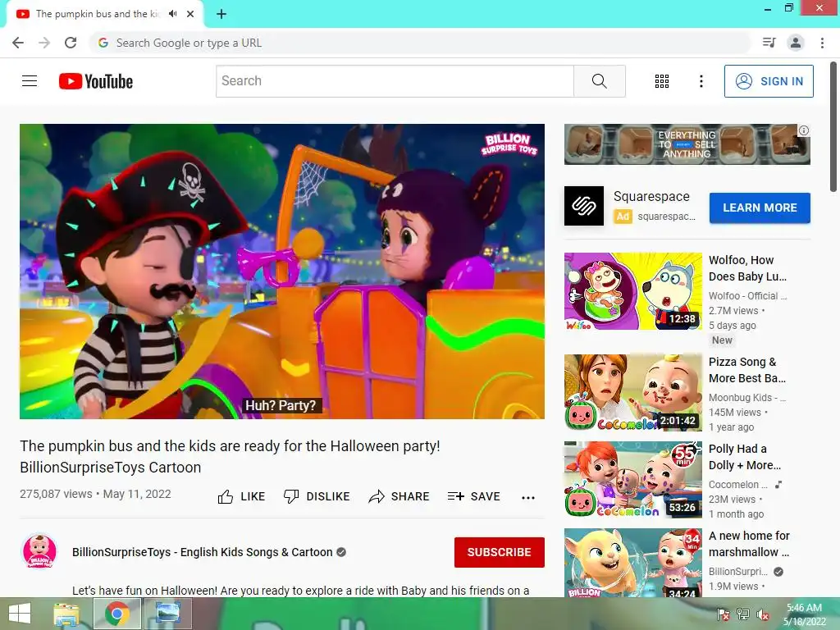The image size is (840, 630).
Task: Open the Squarespace banner ad image
Action: pos(687,144)
